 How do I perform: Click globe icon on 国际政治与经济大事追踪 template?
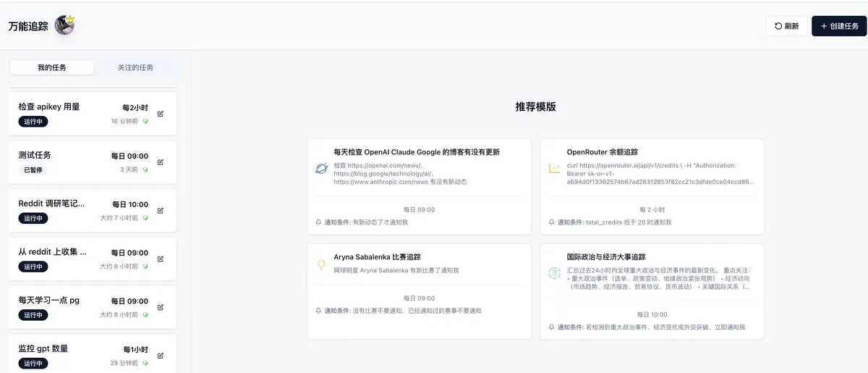554,273
